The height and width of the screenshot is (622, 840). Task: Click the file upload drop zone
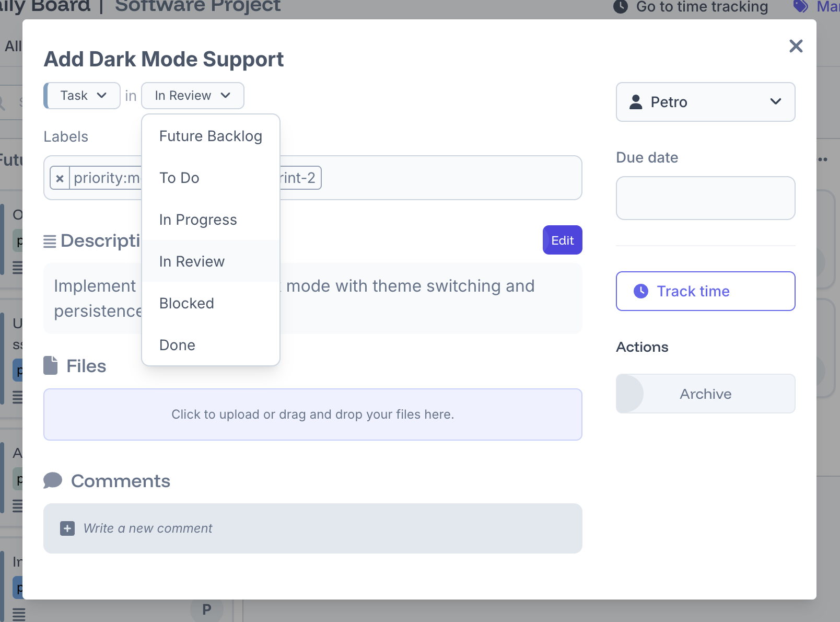[312, 414]
